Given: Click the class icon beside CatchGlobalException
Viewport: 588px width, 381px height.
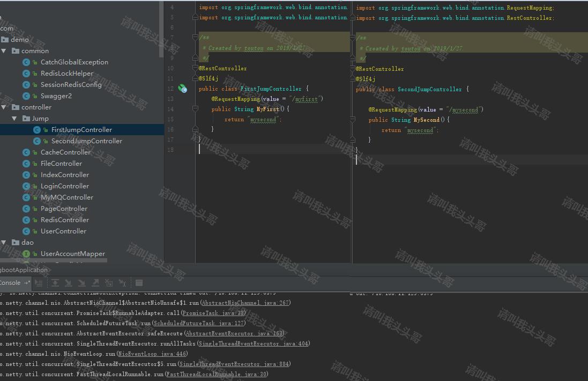Looking at the screenshot, I should [26, 62].
